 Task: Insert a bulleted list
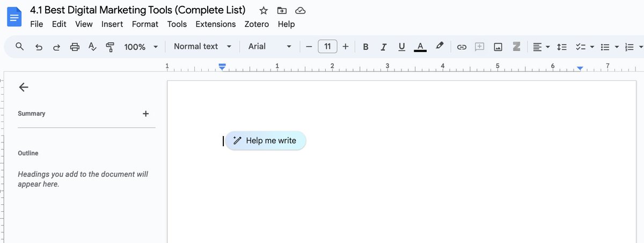coord(605,47)
